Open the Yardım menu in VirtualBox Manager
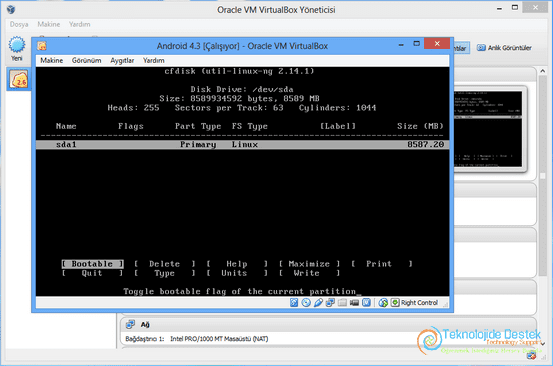This screenshot has width=553, height=366. [80, 24]
